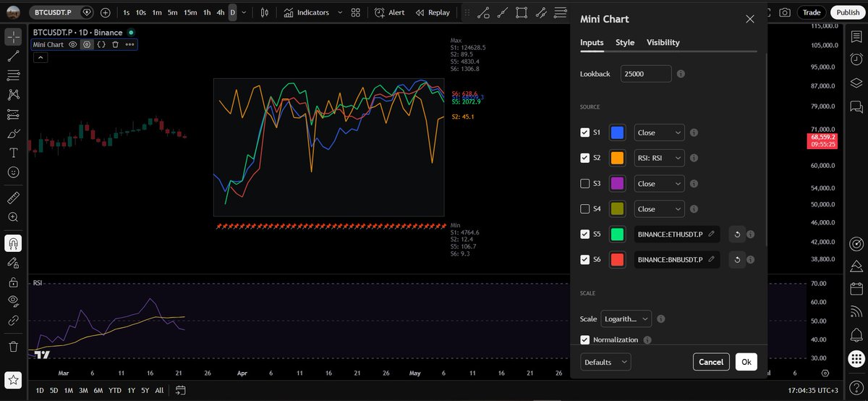Create an Alert
Screen dimensions: 868x401
pos(390,12)
